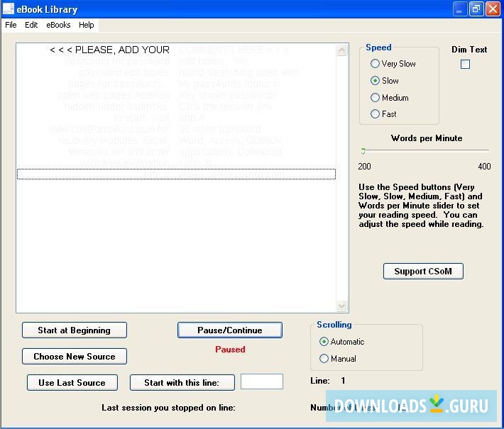Image resolution: width=504 pixels, height=429 pixels.
Task: Click the text area scroll up arrow
Action: [341, 50]
